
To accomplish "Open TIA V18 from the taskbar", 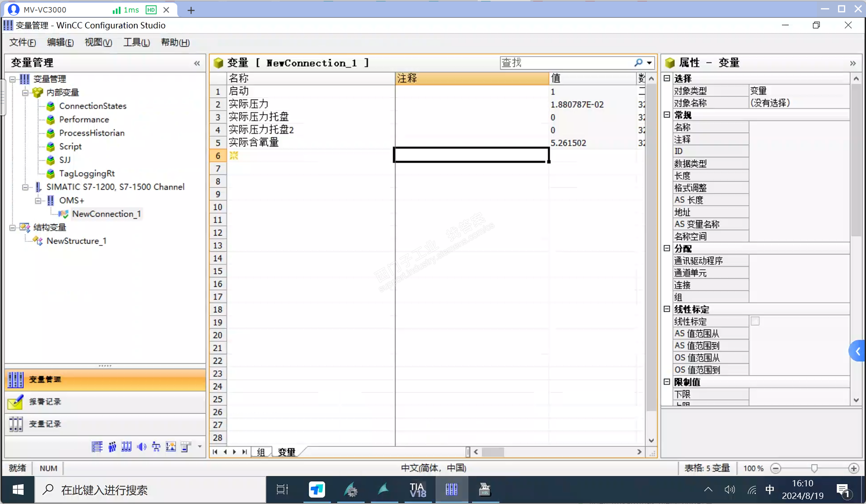I will click(x=417, y=489).
